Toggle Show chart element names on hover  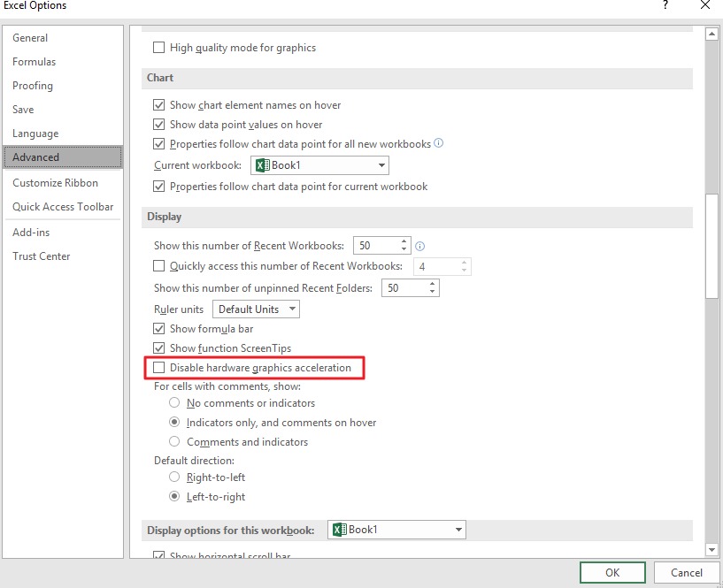[158, 105]
